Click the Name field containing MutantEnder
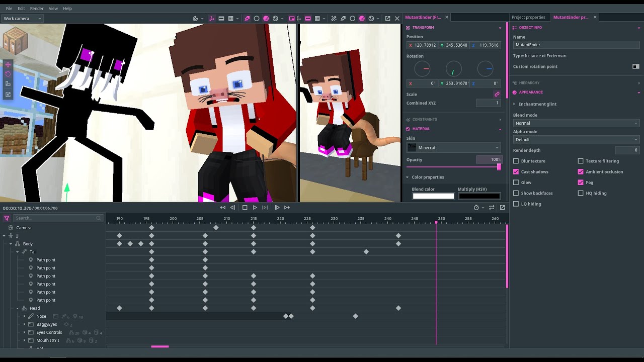 576,45
